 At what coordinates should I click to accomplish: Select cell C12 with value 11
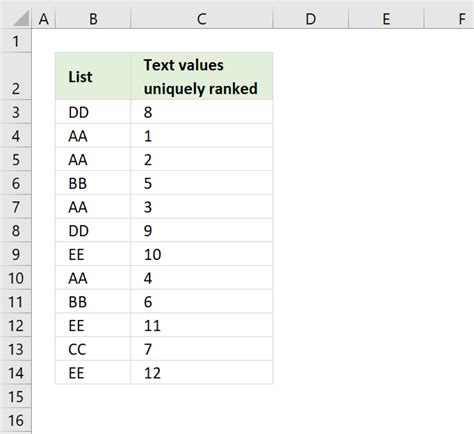click(x=202, y=325)
